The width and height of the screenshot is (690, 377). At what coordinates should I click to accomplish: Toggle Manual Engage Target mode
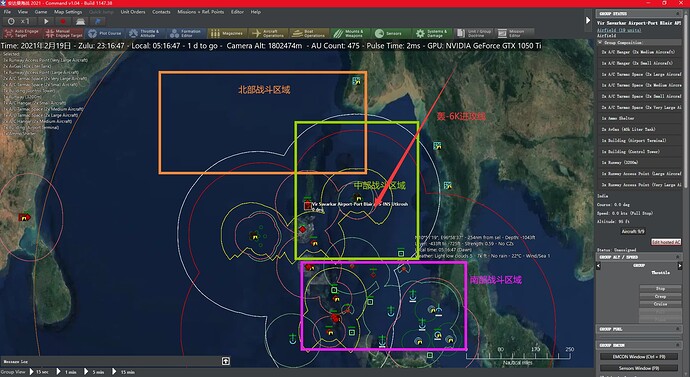[63, 33]
